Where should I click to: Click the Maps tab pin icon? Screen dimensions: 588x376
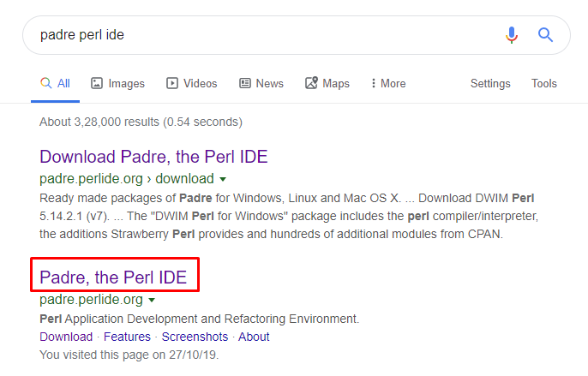pos(311,82)
